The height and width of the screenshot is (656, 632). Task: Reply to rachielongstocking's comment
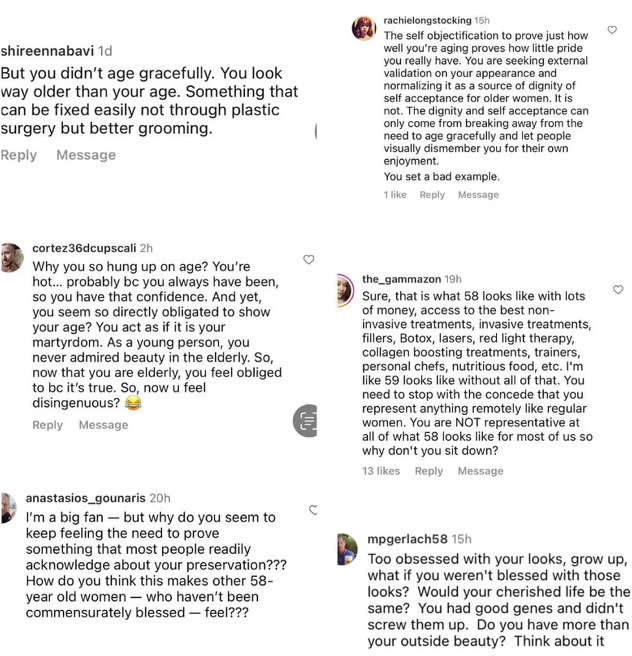pos(432,195)
